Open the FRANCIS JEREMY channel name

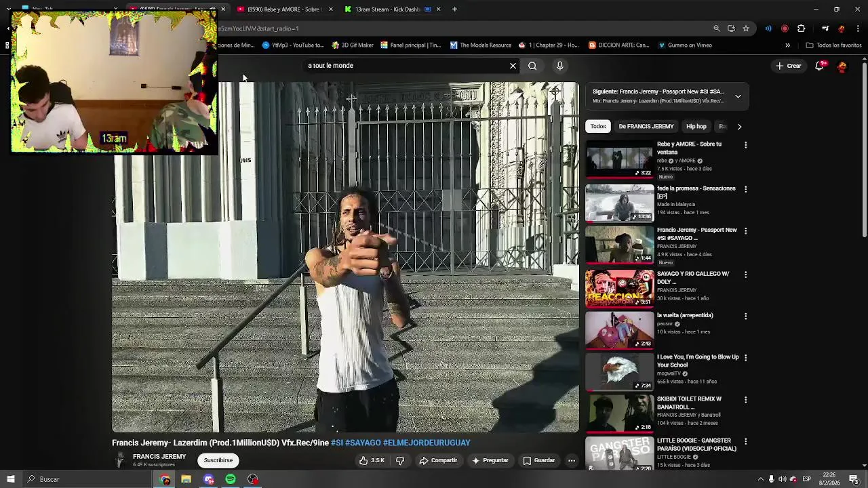[159, 457]
